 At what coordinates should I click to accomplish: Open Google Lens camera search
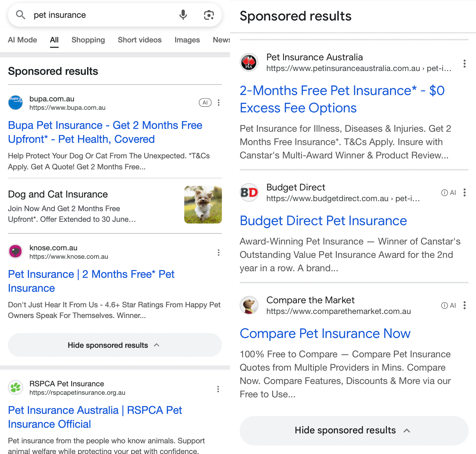(x=209, y=15)
